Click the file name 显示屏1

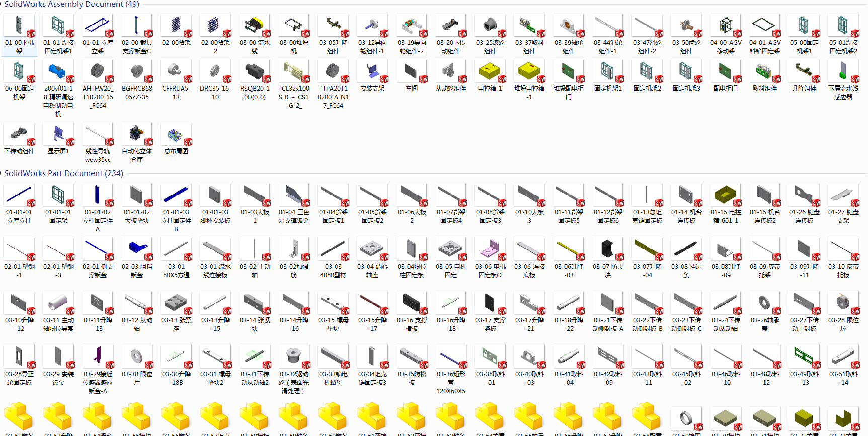58,151
